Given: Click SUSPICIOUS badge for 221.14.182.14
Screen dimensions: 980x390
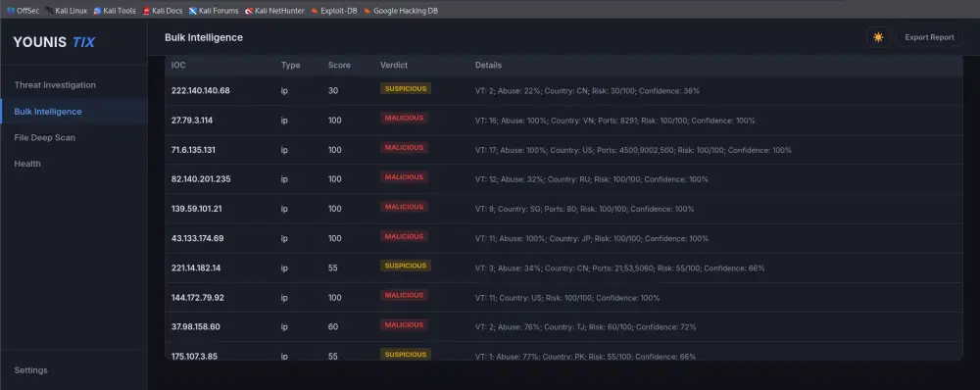Looking at the screenshot, I should (x=406, y=266).
